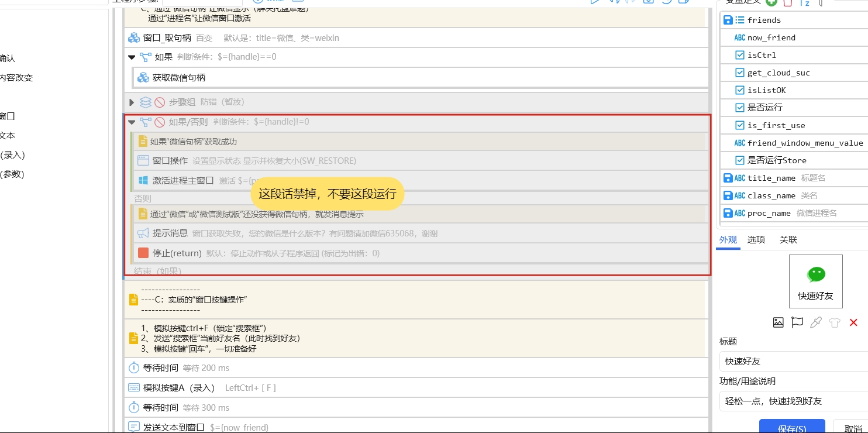This screenshot has height=433, width=868.
Task: Select eyedropper icon under the preview
Action: 815,322
